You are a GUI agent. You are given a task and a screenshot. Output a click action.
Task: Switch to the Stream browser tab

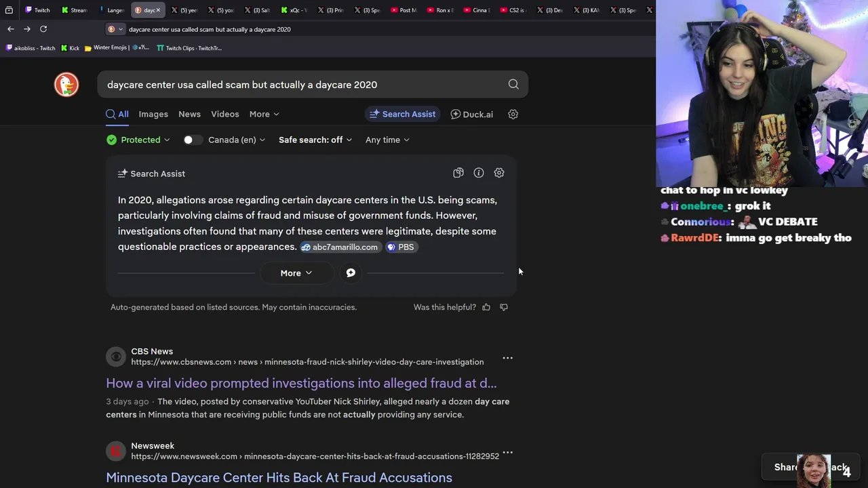pyautogui.click(x=75, y=10)
